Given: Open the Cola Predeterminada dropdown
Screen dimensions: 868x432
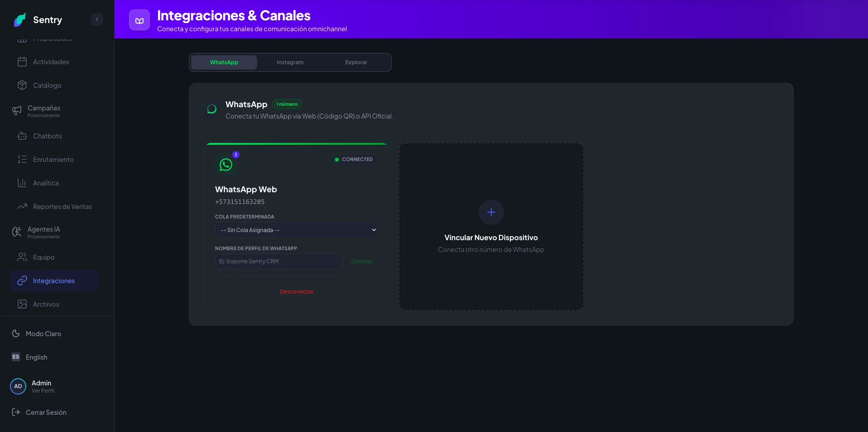Looking at the screenshot, I should (x=297, y=230).
